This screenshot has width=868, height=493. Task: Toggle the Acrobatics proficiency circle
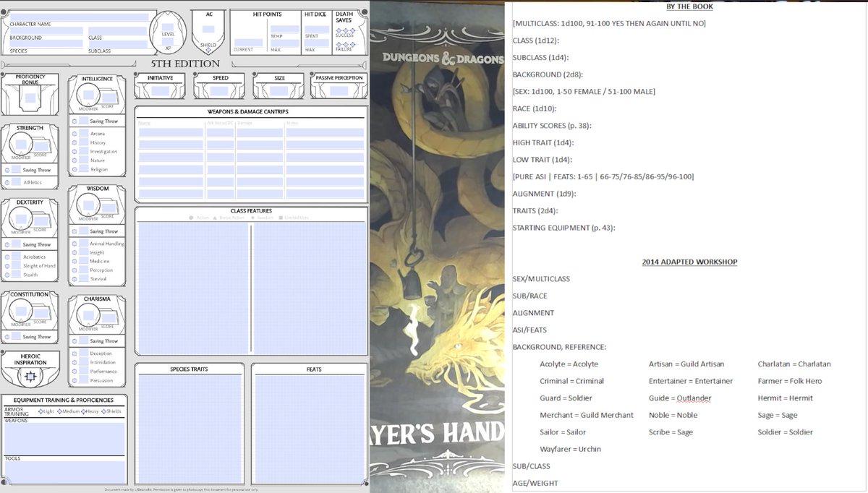7,257
